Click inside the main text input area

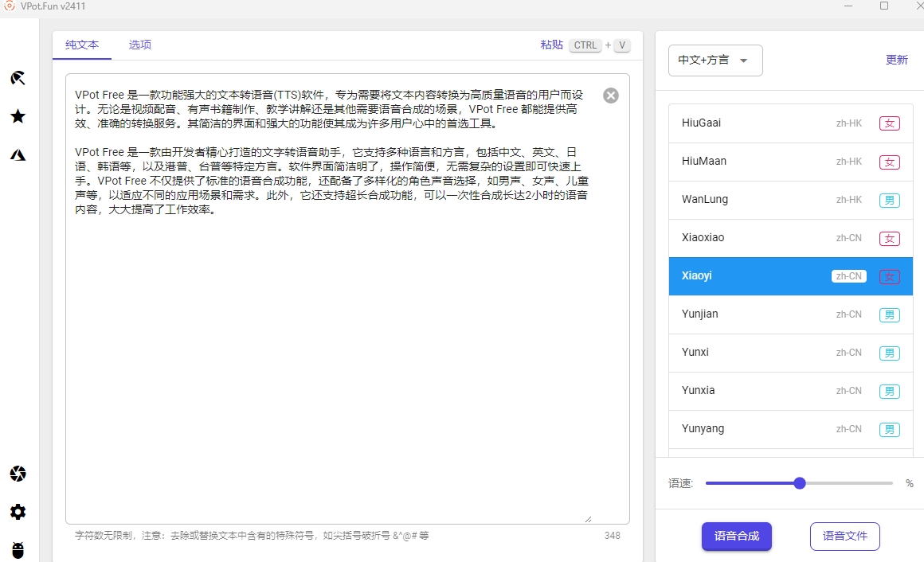(347, 299)
